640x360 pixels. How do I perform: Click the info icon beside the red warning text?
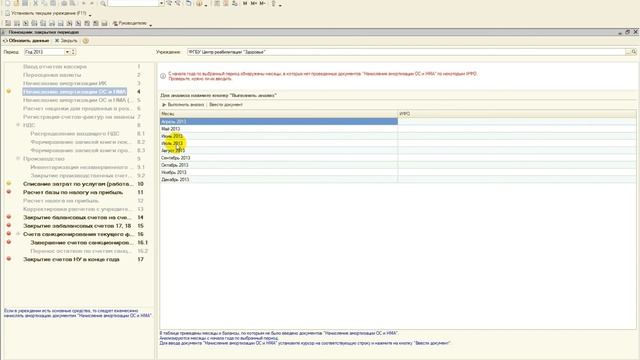pyautogui.click(x=163, y=76)
